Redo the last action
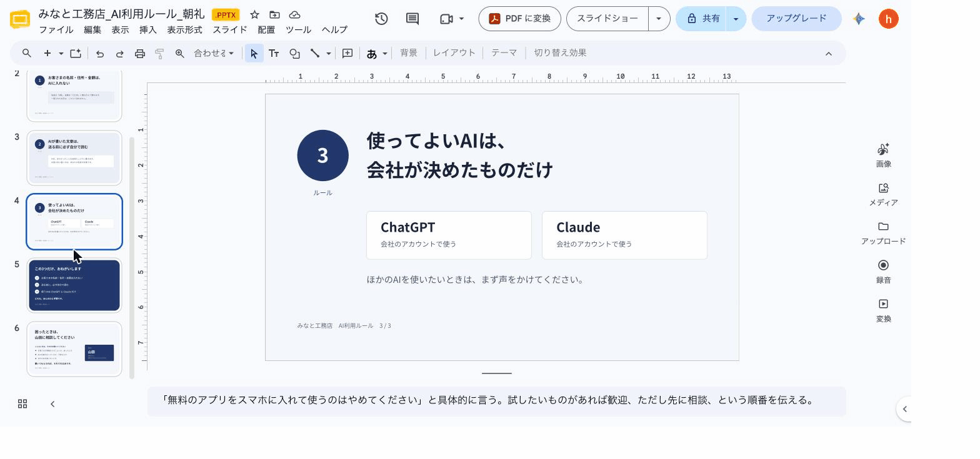This screenshot has height=459, width=980. coord(120,54)
